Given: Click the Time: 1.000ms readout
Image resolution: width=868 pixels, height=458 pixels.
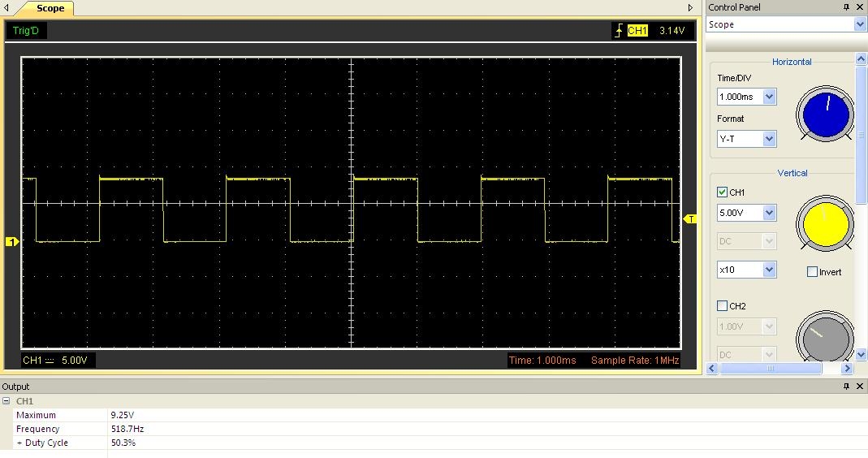Looking at the screenshot, I should coord(542,360).
